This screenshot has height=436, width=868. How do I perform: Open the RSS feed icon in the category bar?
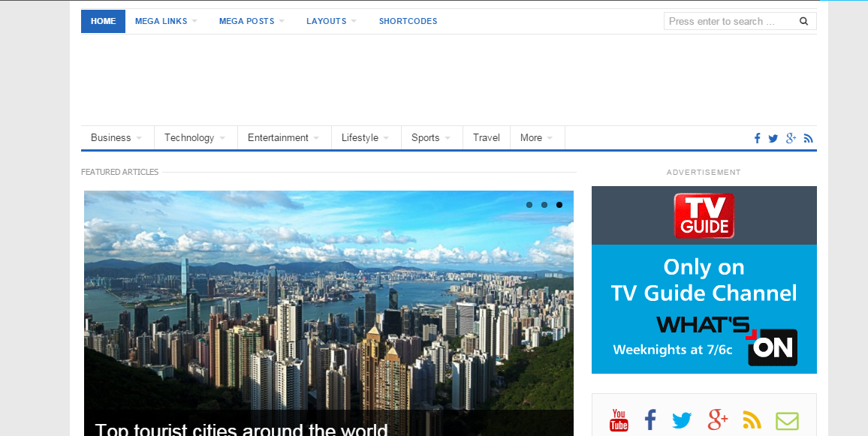(809, 138)
